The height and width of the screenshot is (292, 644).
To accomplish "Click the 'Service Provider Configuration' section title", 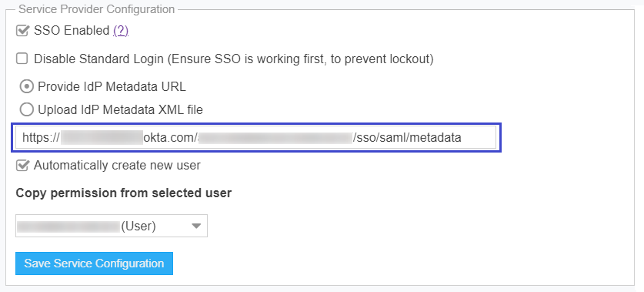I will [97, 9].
